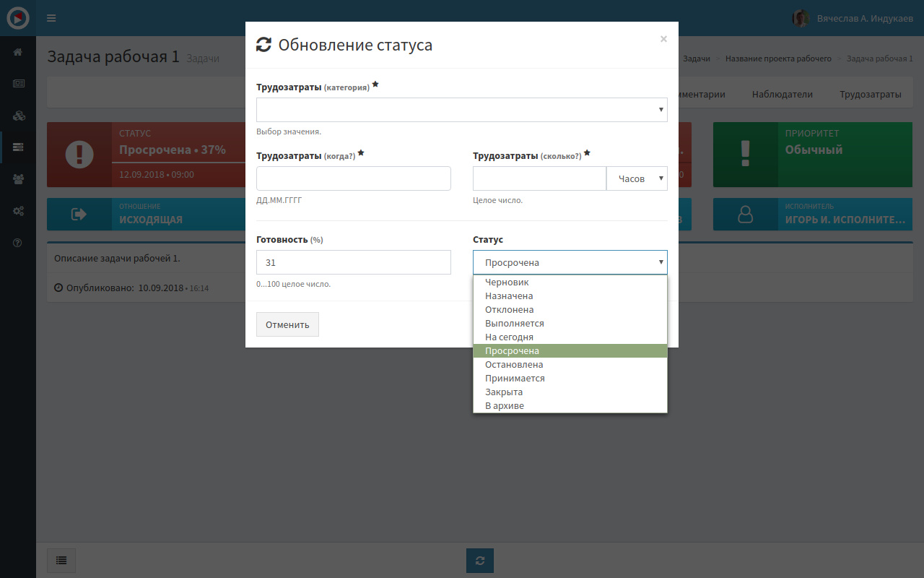Screen dimensions: 924x578
Task: Choose Выполняется from the status list
Action: coord(570,324)
